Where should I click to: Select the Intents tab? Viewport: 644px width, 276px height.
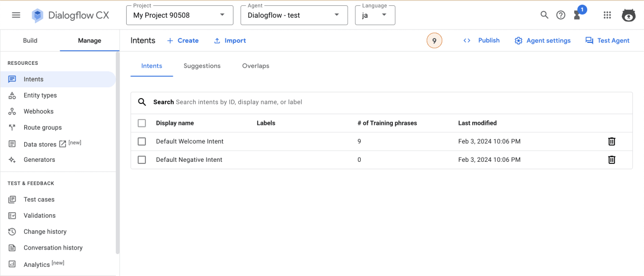(152, 66)
